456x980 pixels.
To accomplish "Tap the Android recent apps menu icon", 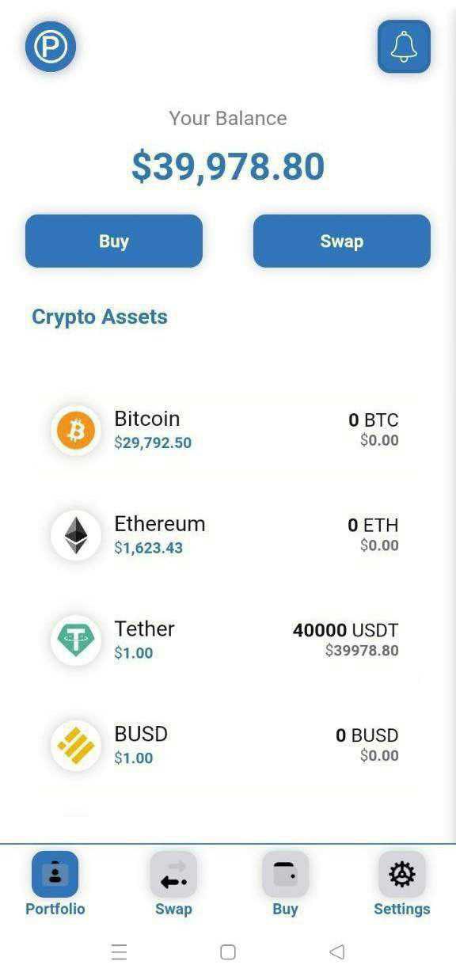I will (120, 952).
